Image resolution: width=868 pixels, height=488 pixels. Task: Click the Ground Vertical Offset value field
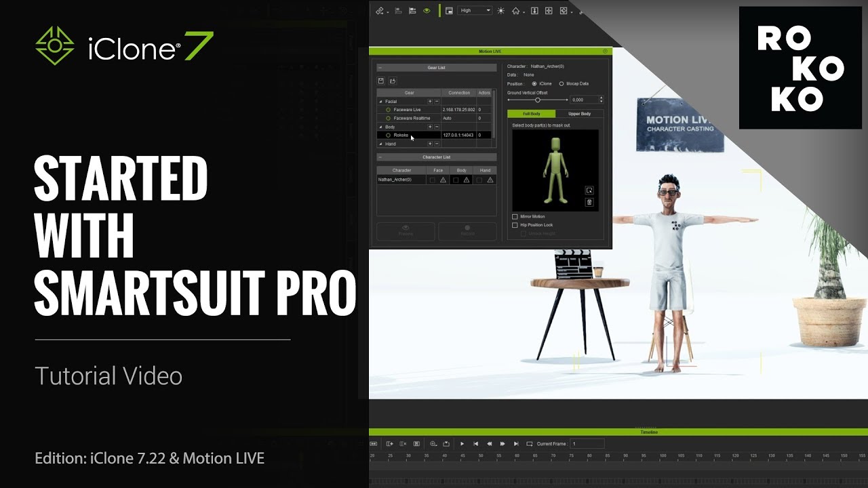584,100
